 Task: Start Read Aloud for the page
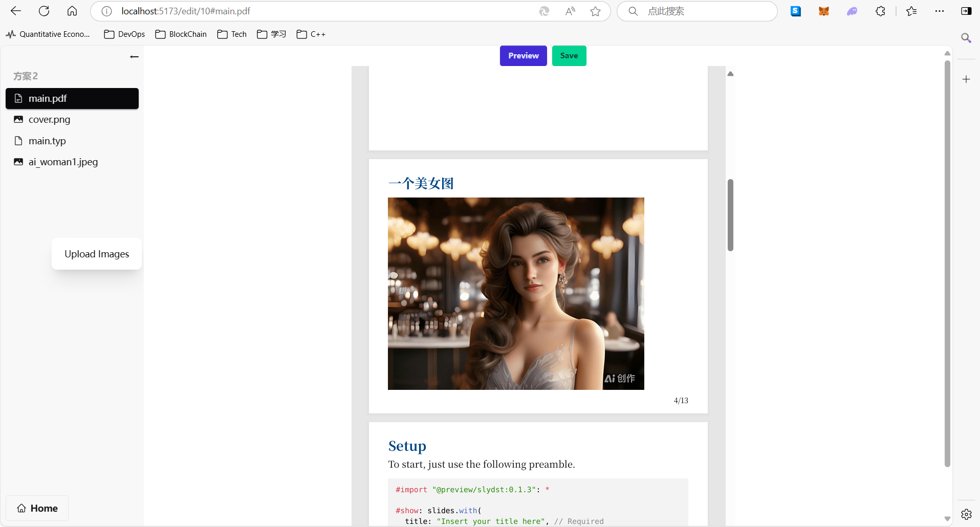point(570,11)
